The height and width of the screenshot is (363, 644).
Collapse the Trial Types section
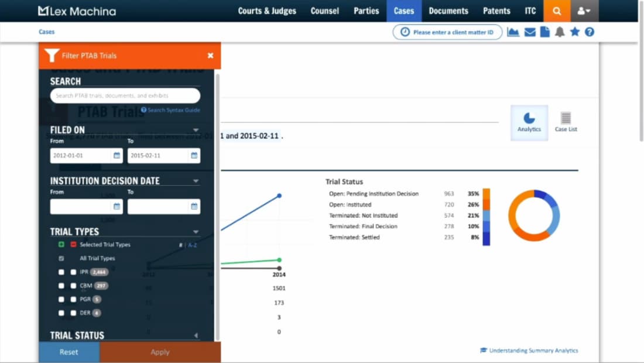pyautogui.click(x=196, y=232)
